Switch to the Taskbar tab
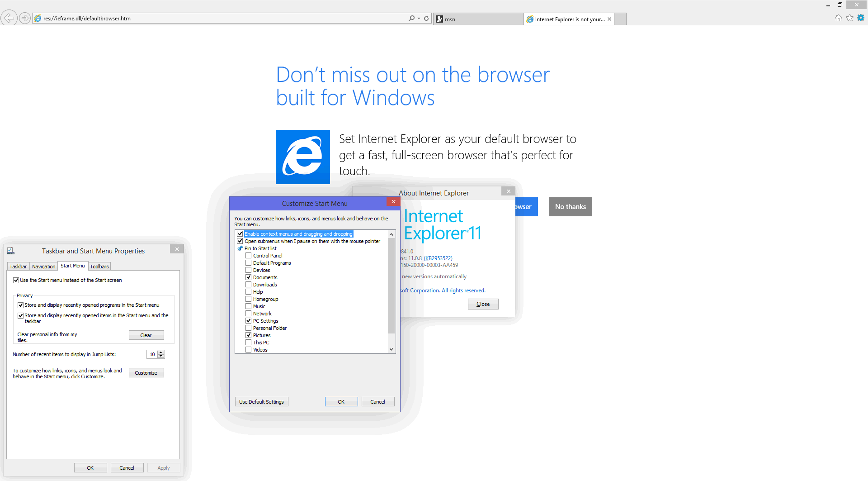The width and height of the screenshot is (868, 481). pos(18,267)
